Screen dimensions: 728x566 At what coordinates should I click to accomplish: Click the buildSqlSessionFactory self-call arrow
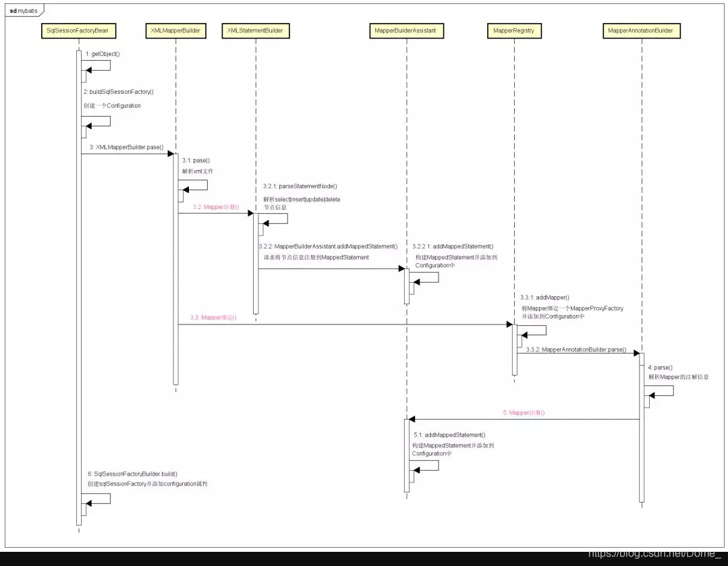(94, 121)
